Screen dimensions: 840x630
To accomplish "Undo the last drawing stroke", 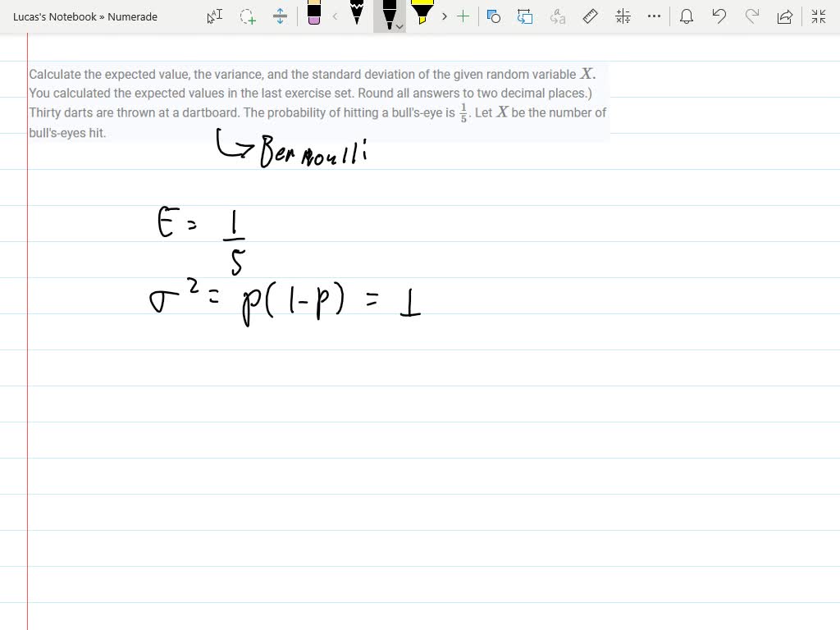I will pyautogui.click(x=719, y=16).
